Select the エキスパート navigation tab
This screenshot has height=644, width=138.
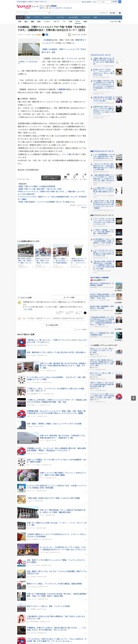(x=48, y=17)
